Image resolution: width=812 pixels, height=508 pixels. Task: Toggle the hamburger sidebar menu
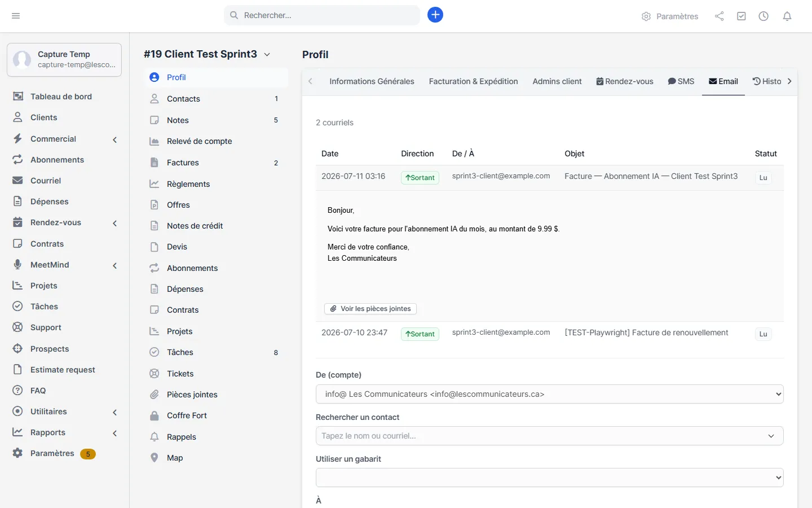(16, 16)
